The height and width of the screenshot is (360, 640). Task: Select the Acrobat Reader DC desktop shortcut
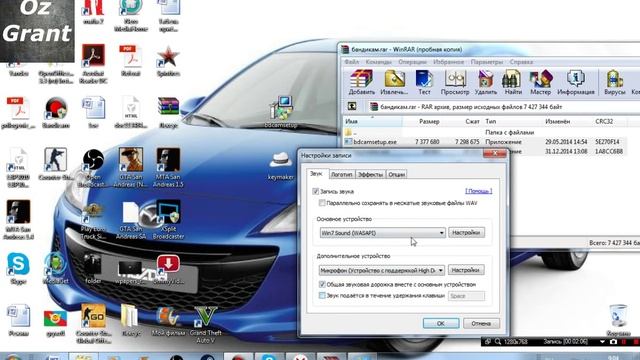[x=93, y=63]
